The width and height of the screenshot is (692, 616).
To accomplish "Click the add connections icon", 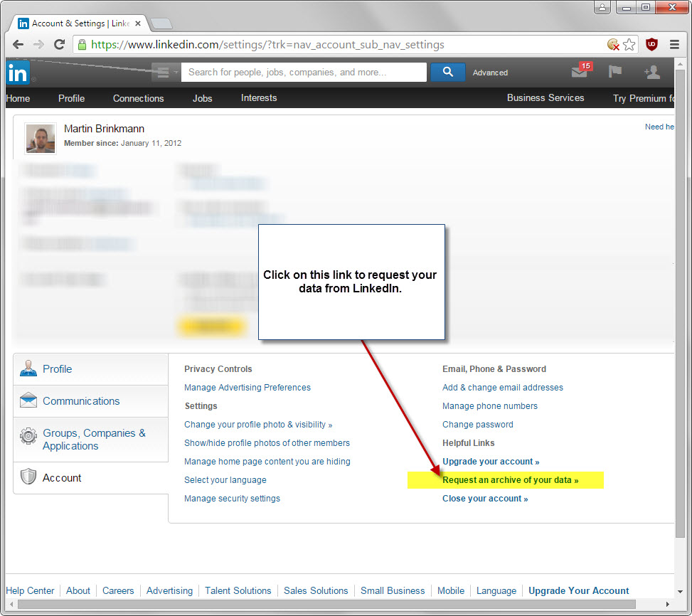I will tap(652, 71).
